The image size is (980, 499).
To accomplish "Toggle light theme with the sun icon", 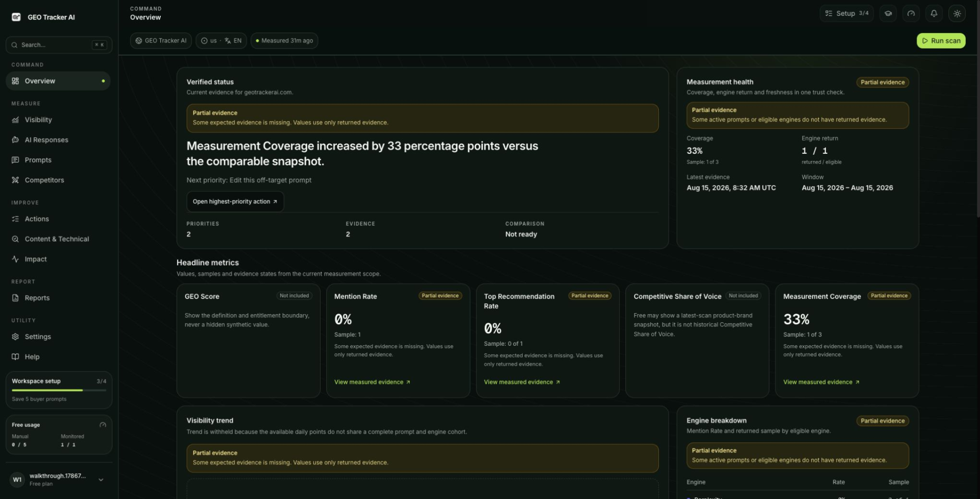I will tap(957, 13).
